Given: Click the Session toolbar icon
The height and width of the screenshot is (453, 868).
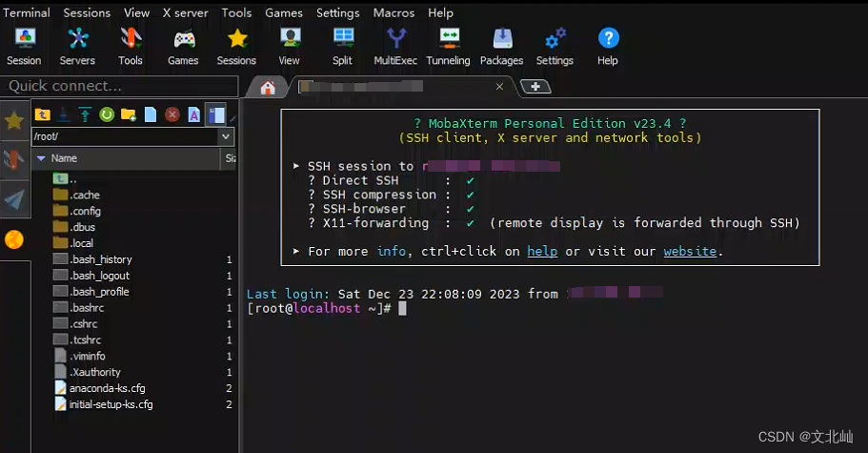Looking at the screenshot, I should [24, 47].
